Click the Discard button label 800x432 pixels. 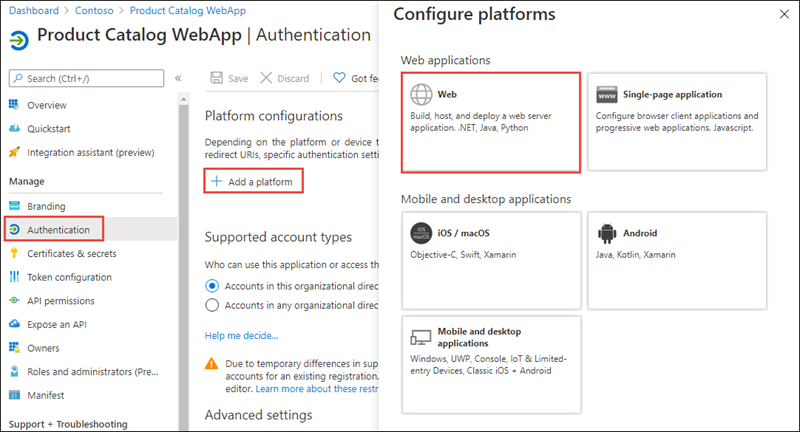[293, 79]
